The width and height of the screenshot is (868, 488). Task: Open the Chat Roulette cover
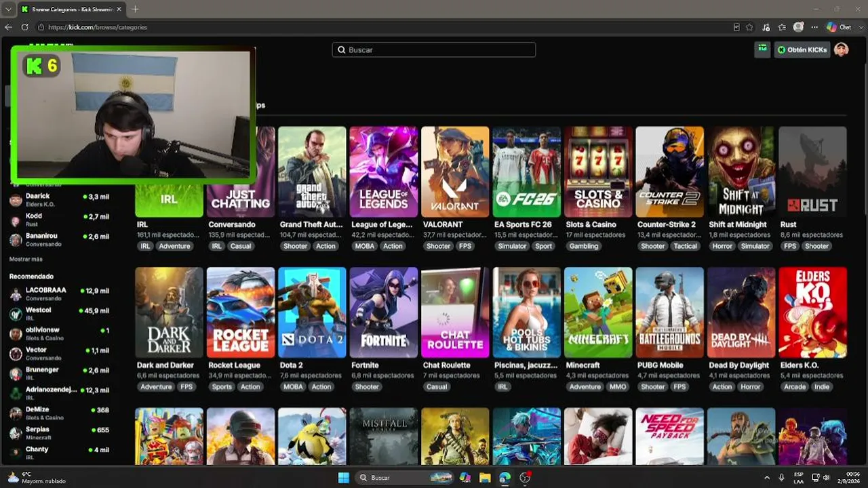(455, 312)
